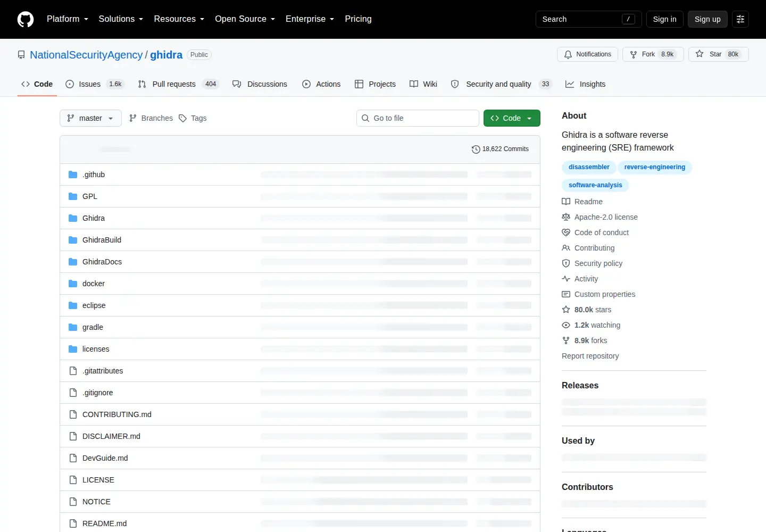766x532 pixels.
Task: Click the stars icon beside 80.0k stars
Action: click(566, 310)
